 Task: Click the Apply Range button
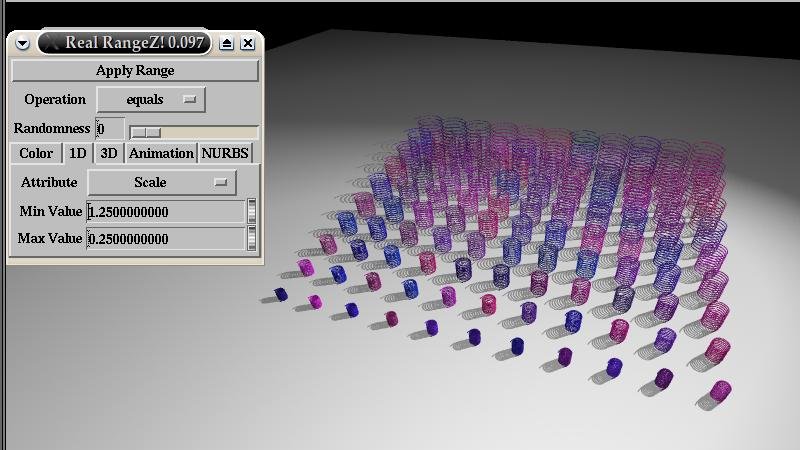click(135, 70)
